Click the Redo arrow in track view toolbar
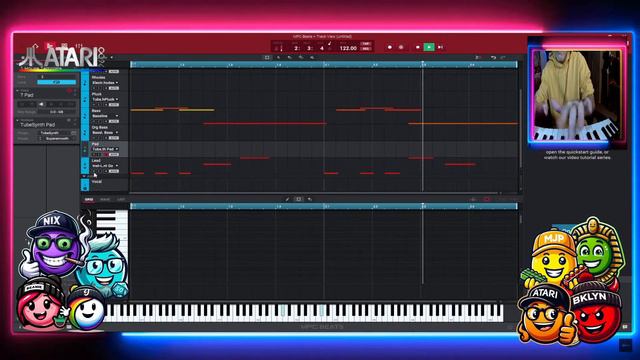Viewport: 640px width, 360px height. pos(503,58)
